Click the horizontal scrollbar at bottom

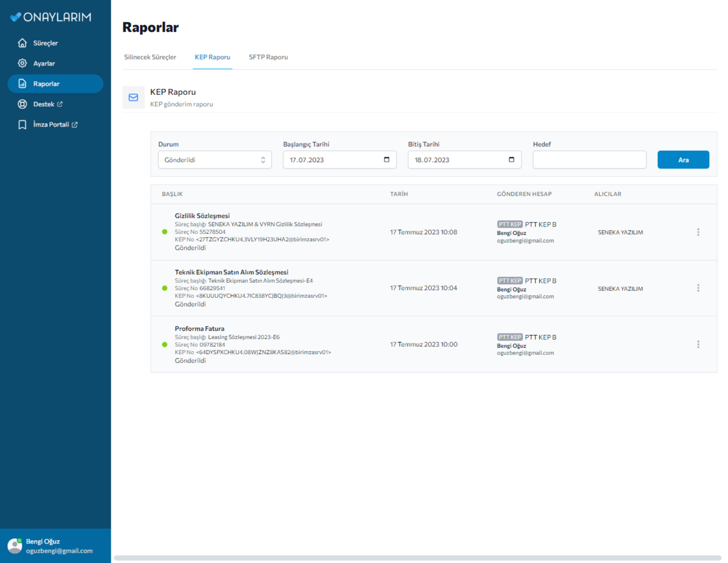(x=417, y=558)
